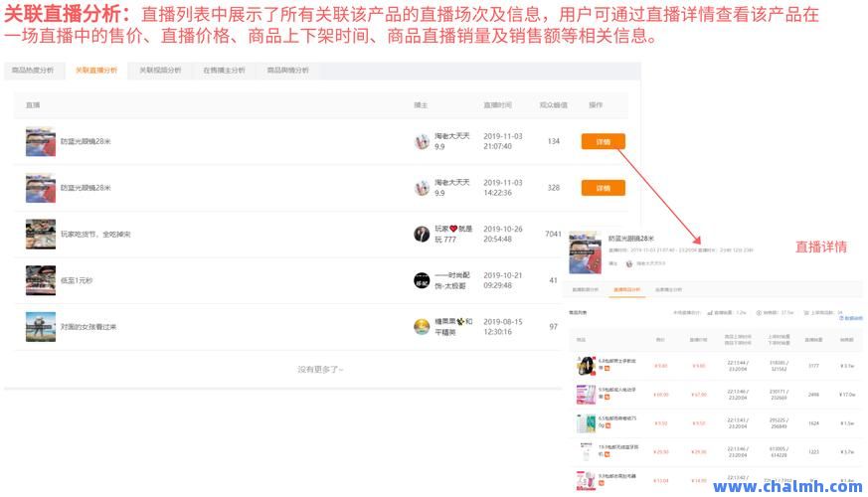Open the black wristband product thumbnail
This screenshot has width=868, height=497.
click(x=586, y=366)
